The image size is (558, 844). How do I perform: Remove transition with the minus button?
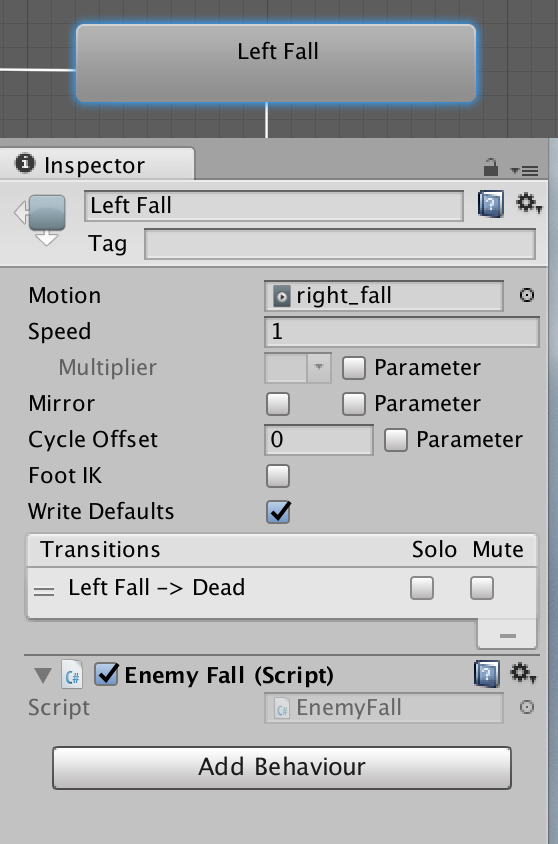507,636
